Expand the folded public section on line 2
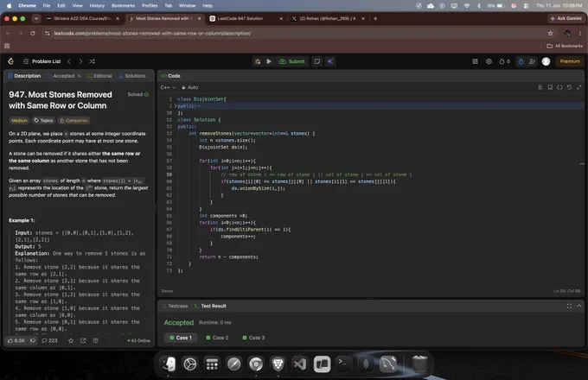Screen dimensions: 588x380 click(x=176, y=106)
